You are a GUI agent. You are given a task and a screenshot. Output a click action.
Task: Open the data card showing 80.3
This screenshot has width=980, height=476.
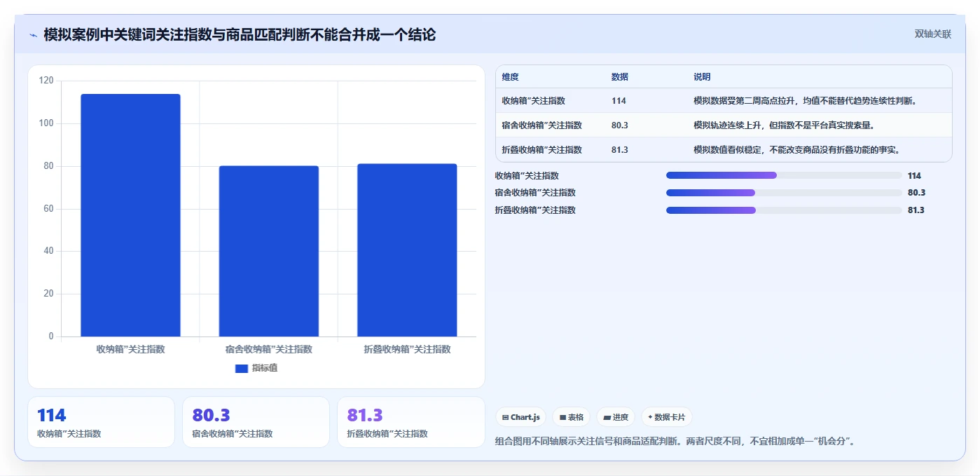tap(256, 422)
